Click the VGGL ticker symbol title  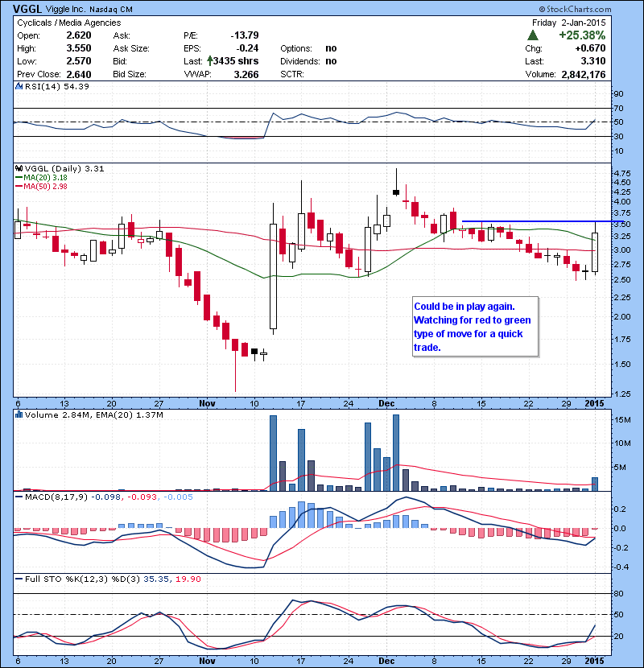27,9
